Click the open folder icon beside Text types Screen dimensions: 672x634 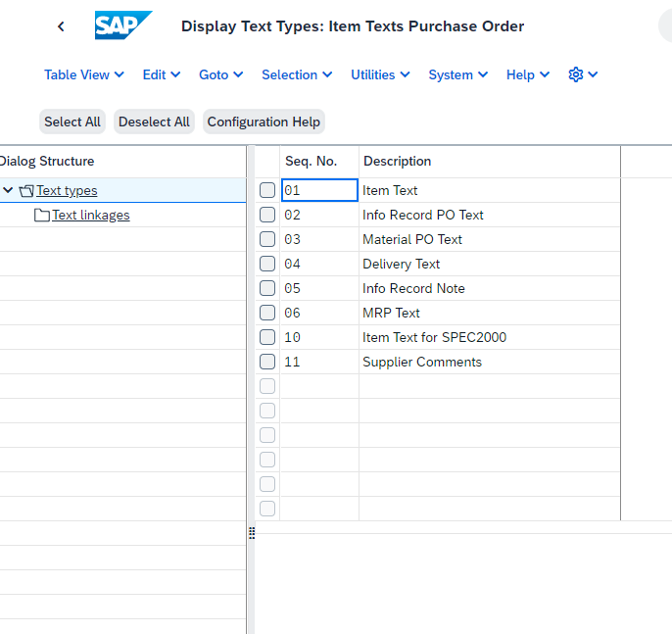pos(26,191)
